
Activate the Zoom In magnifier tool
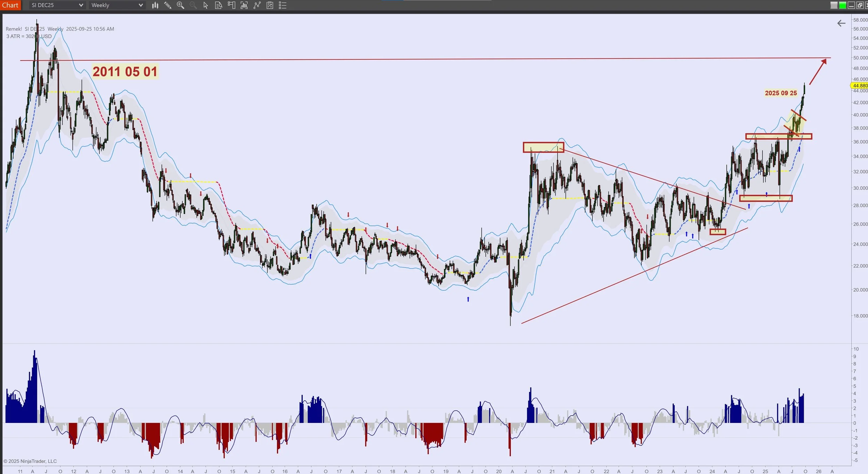[x=180, y=5]
